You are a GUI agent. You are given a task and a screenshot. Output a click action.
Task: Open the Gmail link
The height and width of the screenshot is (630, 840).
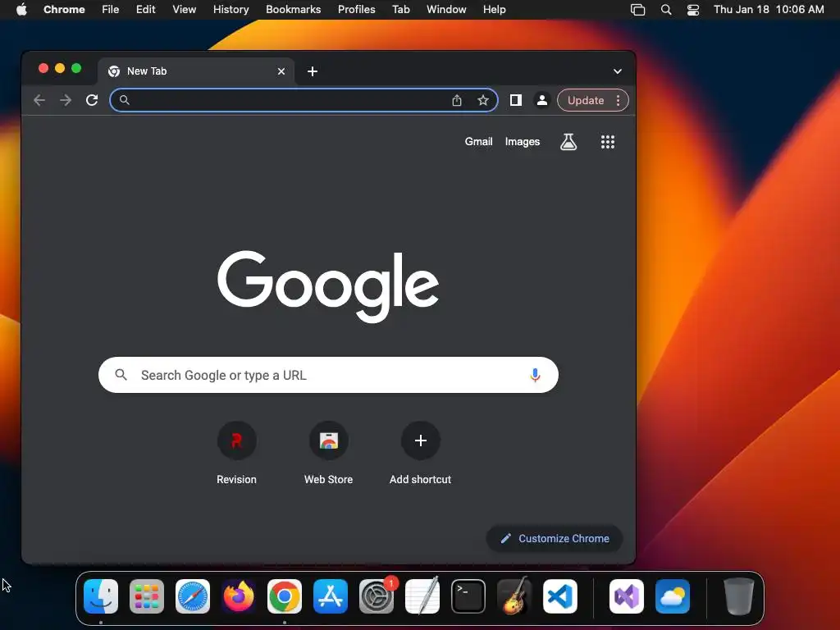(478, 141)
